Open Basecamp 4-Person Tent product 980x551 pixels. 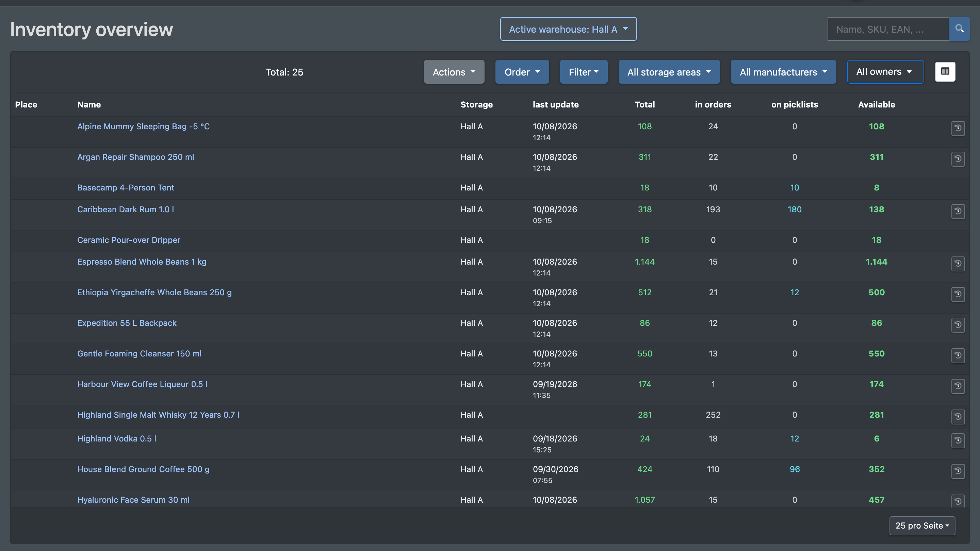click(x=126, y=187)
